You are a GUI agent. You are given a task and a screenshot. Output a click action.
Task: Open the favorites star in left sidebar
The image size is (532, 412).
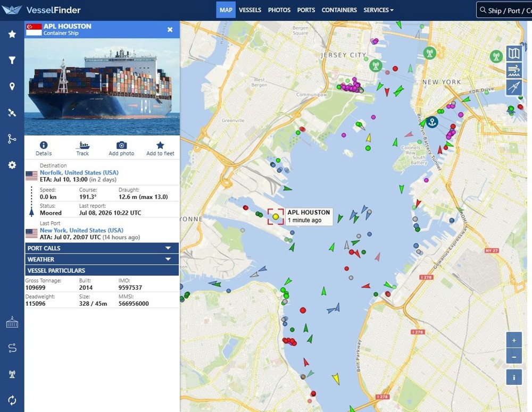(x=12, y=34)
